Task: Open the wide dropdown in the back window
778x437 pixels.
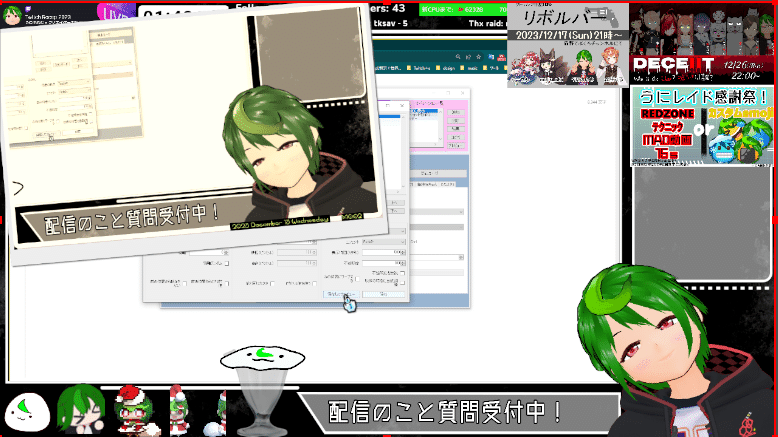Action: tap(437, 212)
